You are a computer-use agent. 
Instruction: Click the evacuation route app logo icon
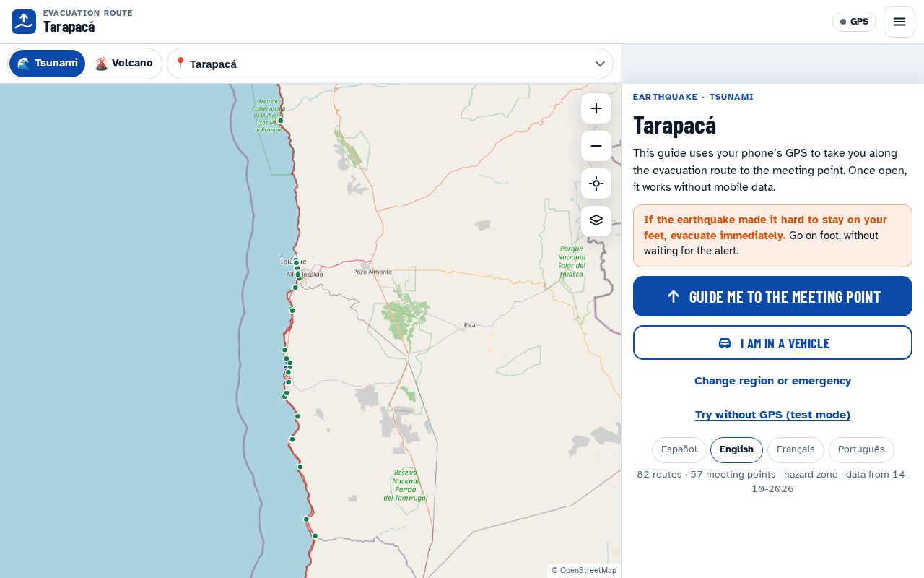pos(24,22)
